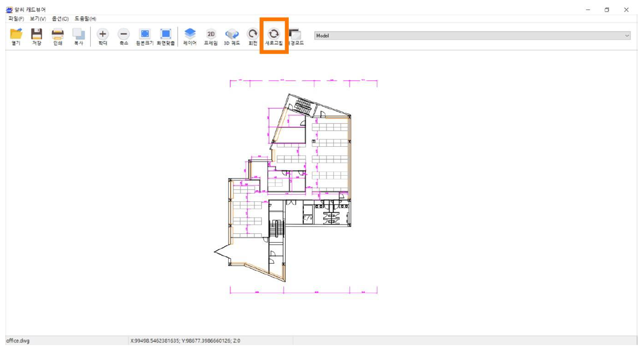Click the office.dwg filename in status bar
This screenshot has width=644, height=354.
18,341
